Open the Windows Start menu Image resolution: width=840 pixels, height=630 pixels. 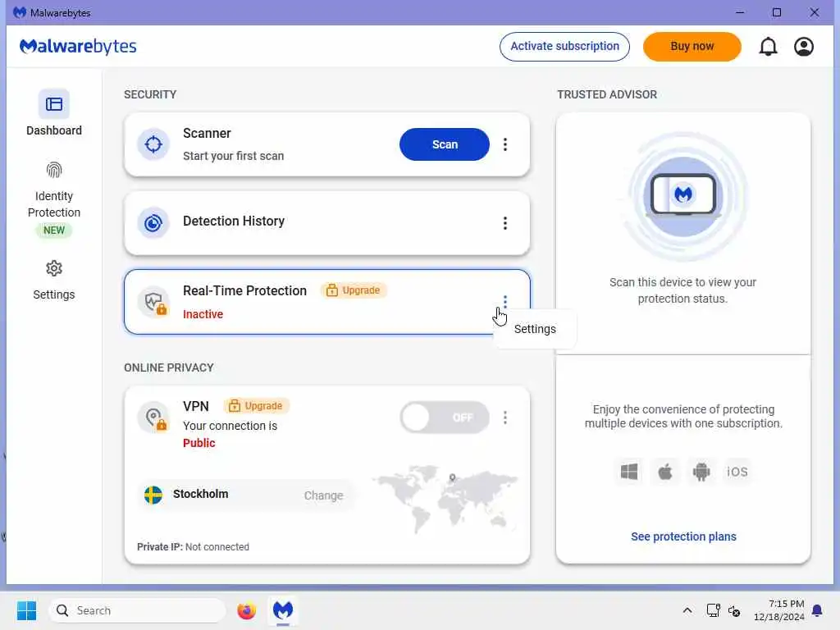[26, 610]
